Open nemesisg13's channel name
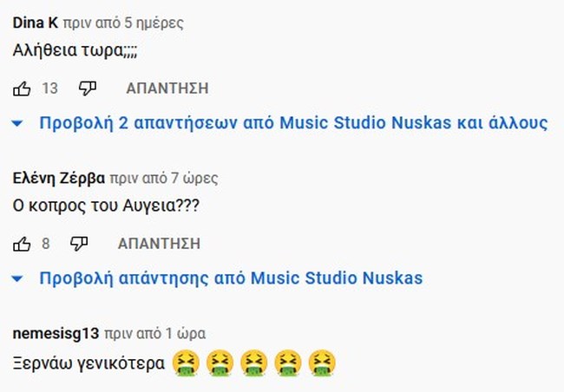 tap(56, 334)
